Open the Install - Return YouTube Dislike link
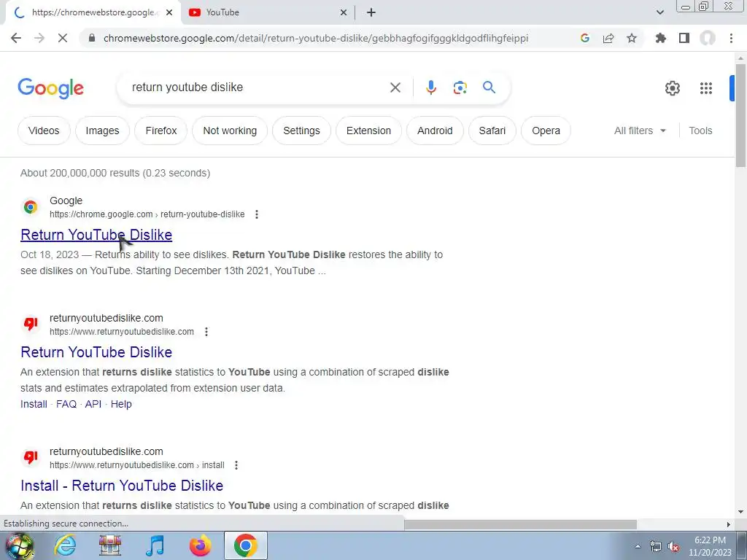The height and width of the screenshot is (560, 747). tap(122, 485)
